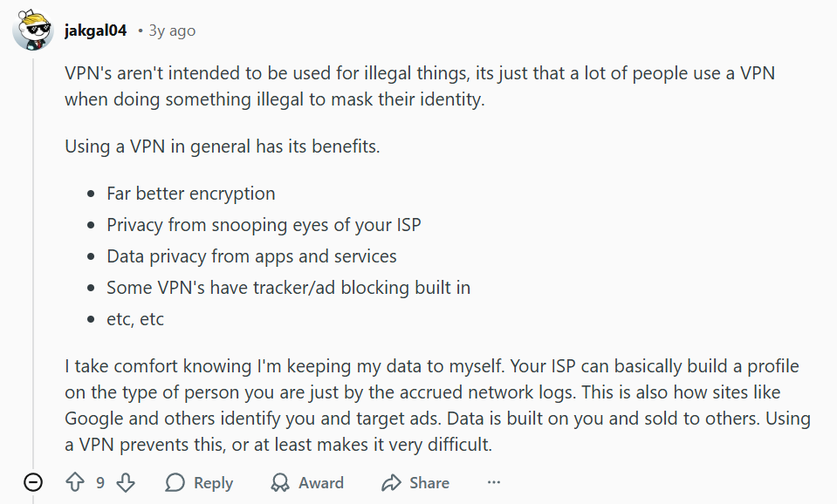Click the Award ribbon icon
Viewport: 837px width, 504px height.
click(281, 482)
